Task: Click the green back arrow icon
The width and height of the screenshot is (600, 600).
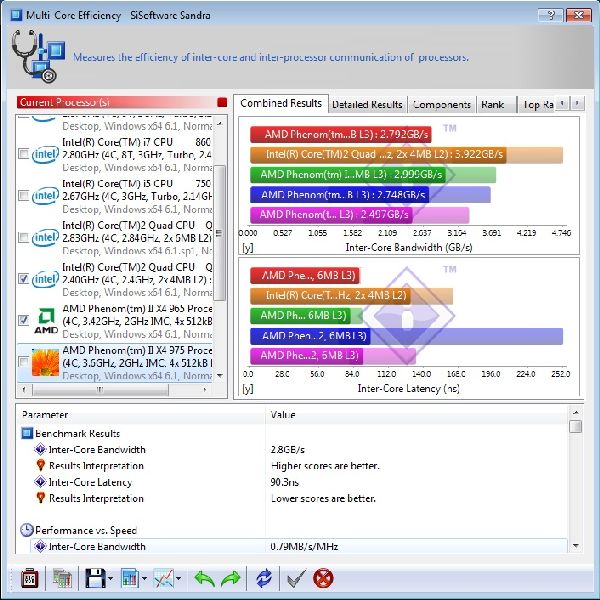Action: (204, 578)
